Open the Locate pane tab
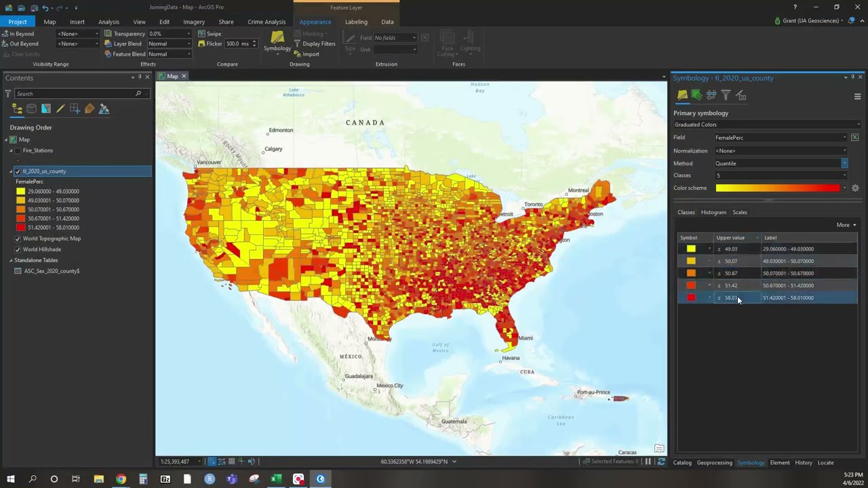 point(825,463)
